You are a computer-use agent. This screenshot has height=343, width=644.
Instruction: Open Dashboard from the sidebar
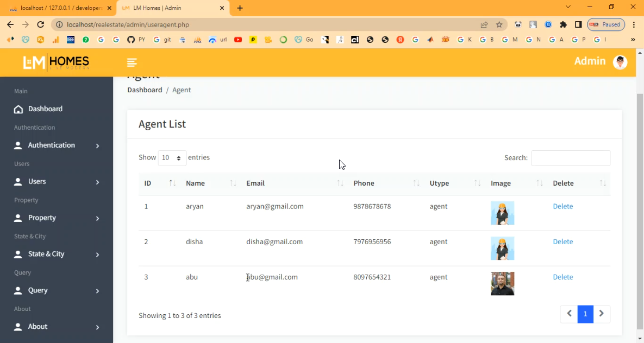tap(45, 109)
